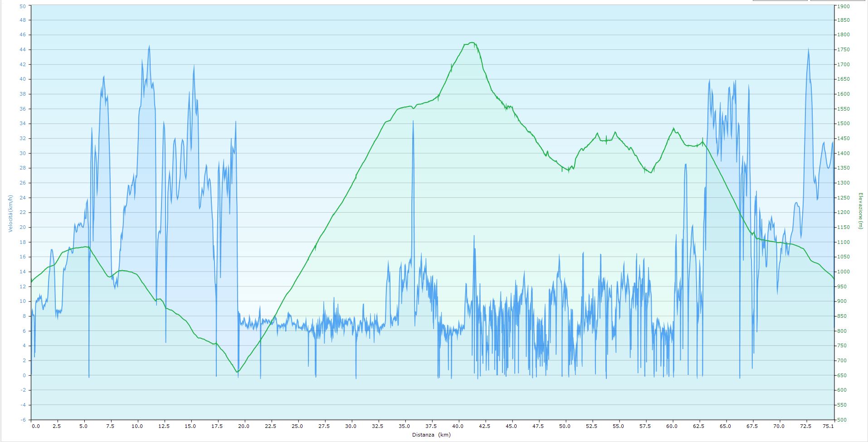The height and width of the screenshot is (442, 868).
Task: Click the lowest point of the green elevation line
Action: (237, 372)
